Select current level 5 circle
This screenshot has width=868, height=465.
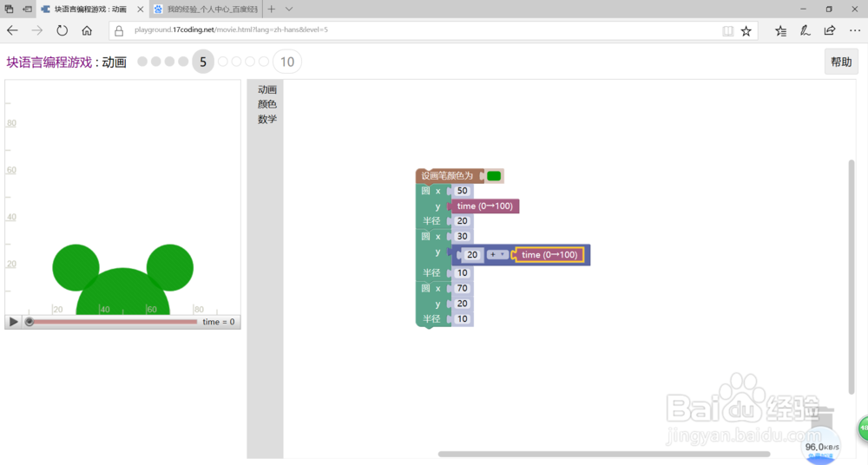pyautogui.click(x=203, y=62)
